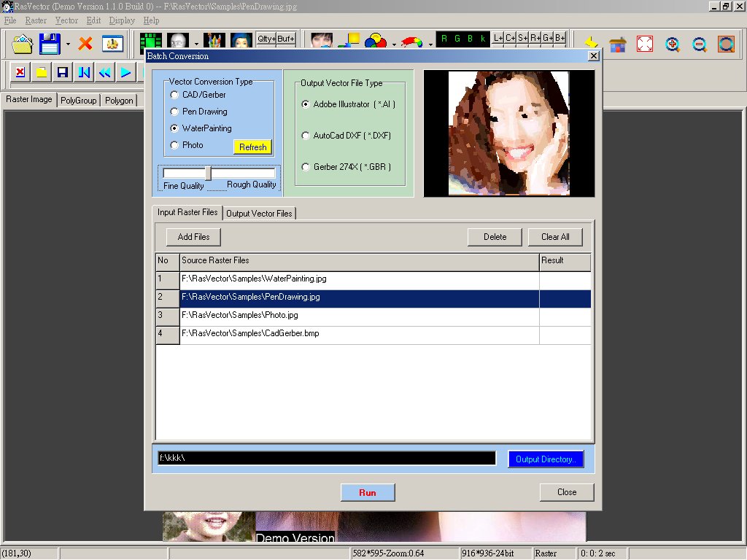Click the G+ adjustment button
747x560 pixels.
[548, 38]
